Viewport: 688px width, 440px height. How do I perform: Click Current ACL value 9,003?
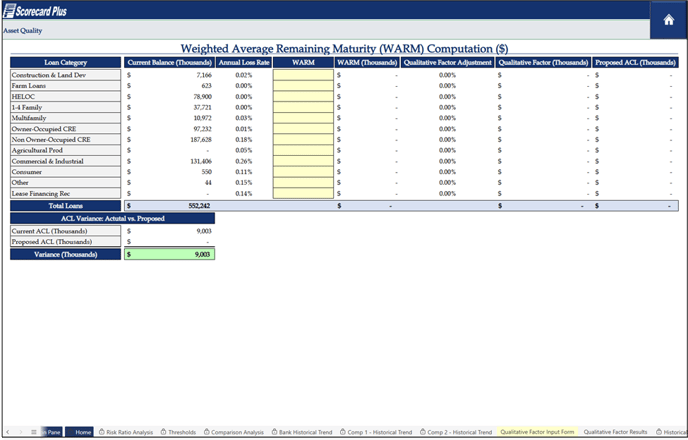tap(204, 231)
